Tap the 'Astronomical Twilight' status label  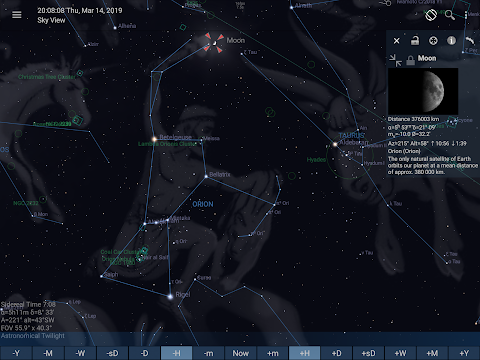click(x=33, y=336)
